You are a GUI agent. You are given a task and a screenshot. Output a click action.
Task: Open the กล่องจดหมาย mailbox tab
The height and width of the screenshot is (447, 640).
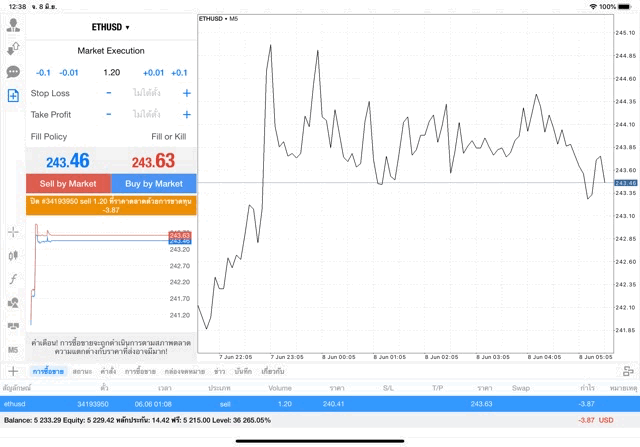184,371
